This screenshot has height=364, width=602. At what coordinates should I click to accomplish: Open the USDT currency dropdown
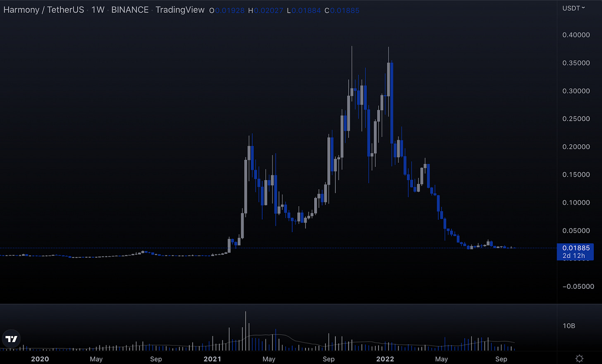(x=573, y=8)
